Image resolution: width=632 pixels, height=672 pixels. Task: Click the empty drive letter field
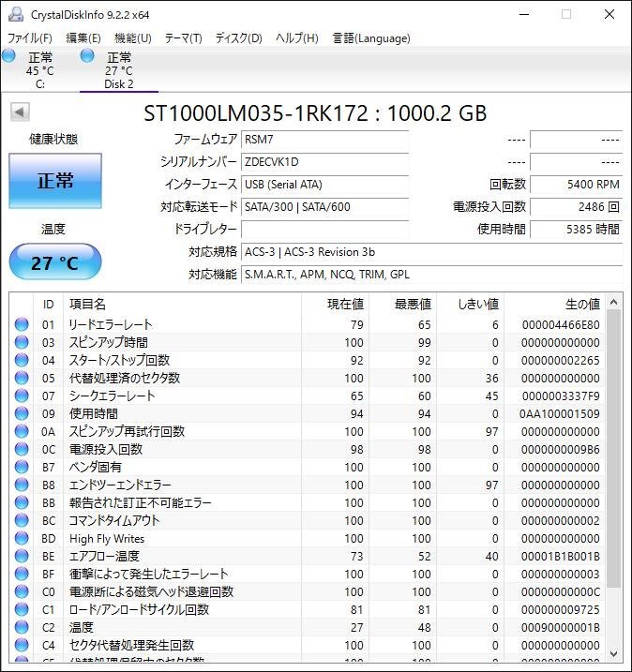click(324, 230)
